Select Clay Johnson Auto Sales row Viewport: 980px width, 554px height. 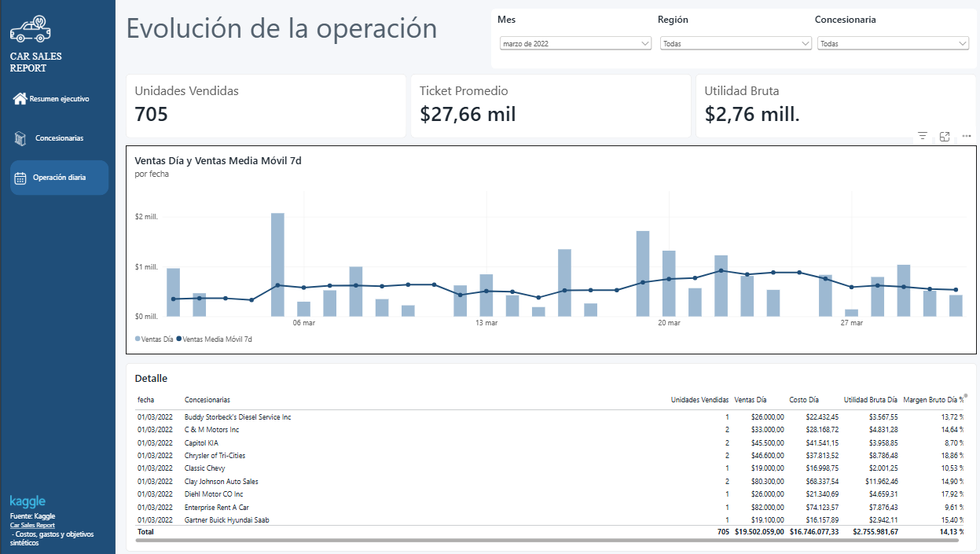click(x=550, y=481)
